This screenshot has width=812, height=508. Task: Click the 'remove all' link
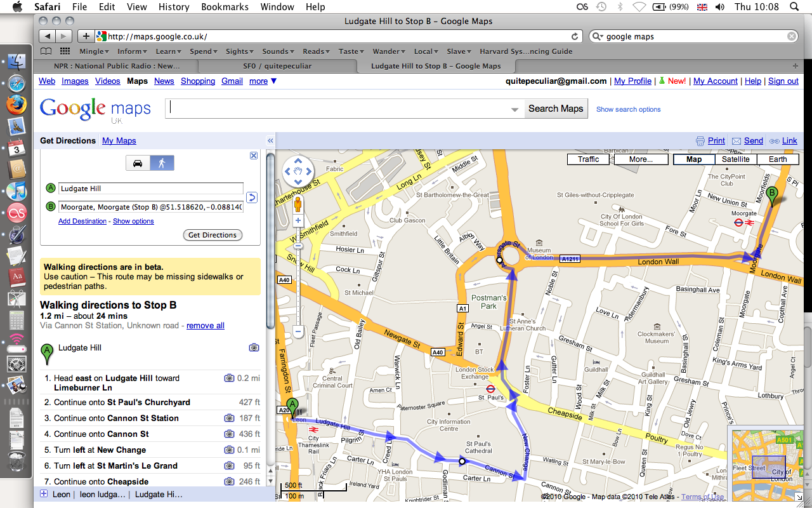[x=205, y=326]
